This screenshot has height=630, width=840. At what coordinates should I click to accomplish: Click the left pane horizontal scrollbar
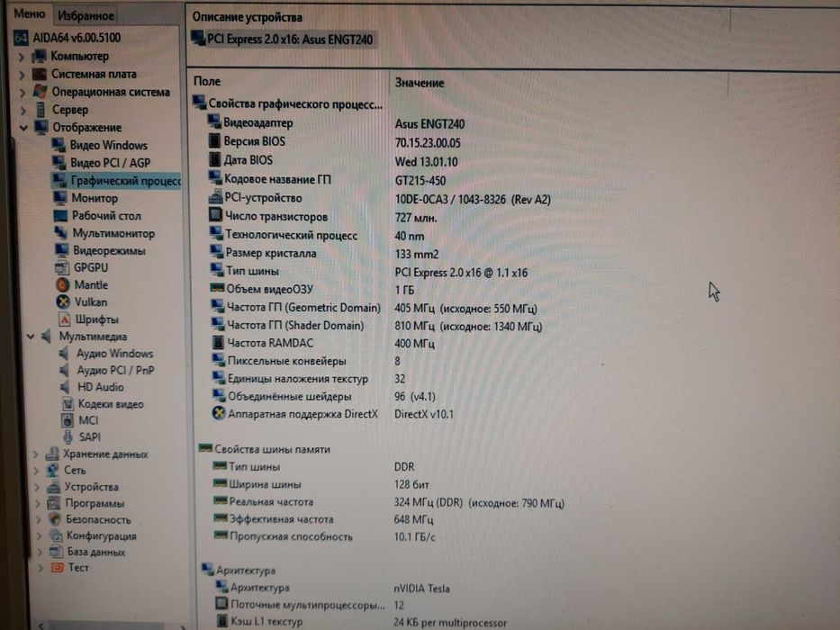pos(113,625)
